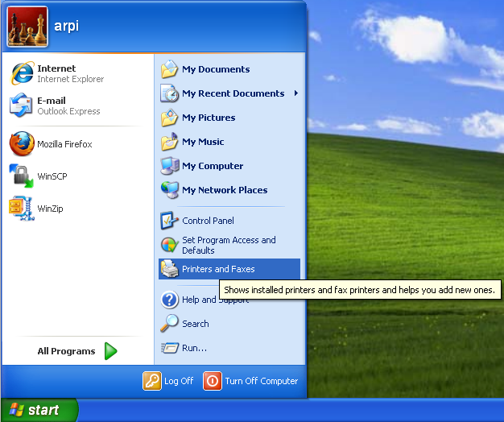This screenshot has height=422, width=504.
Task: Click the My Pictures folder icon
Action: click(x=169, y=118)
